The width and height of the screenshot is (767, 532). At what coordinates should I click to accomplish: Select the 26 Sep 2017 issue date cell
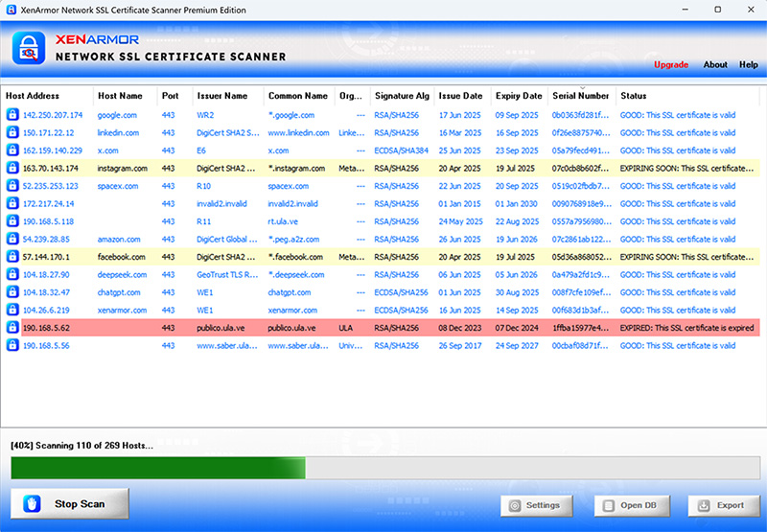pos(460,346)
